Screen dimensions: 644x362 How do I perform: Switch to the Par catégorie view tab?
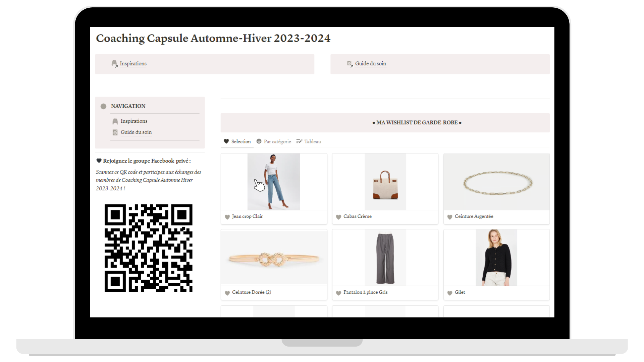click(x=274, y=141)
